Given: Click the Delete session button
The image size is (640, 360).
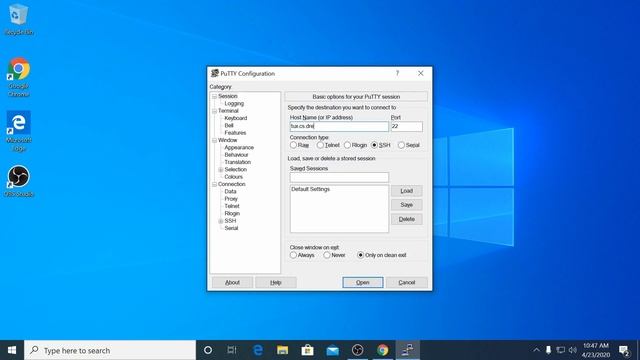Looking at the screenshot, I should 407,220.
